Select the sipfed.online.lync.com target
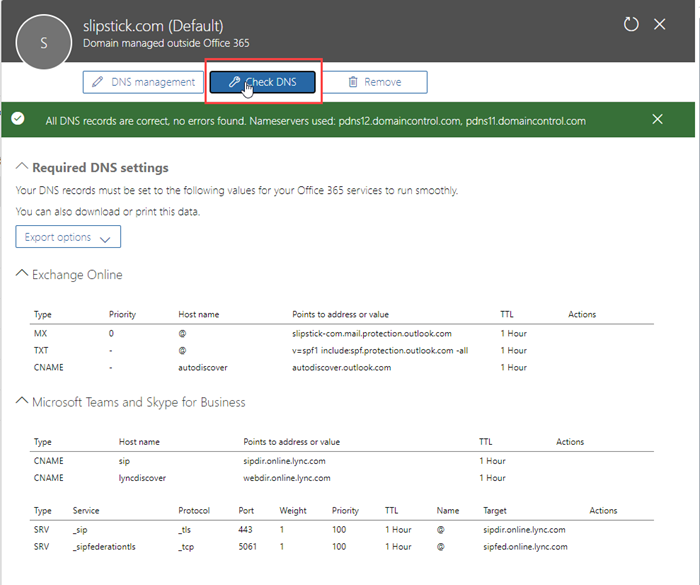700x585 pixels. pyautogui.click(x=525, y=547)
